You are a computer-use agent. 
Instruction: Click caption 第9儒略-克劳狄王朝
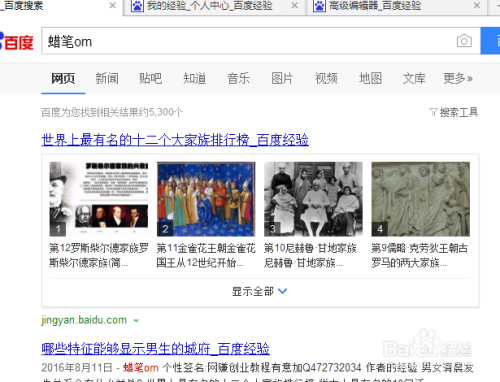(419, 255)
